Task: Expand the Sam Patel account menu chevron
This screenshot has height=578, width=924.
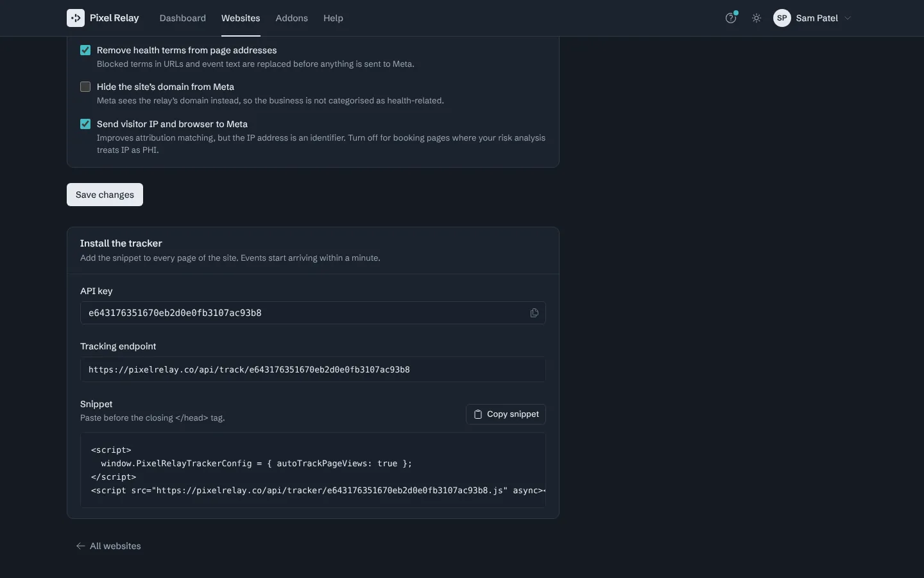Action: click(848, 18)
